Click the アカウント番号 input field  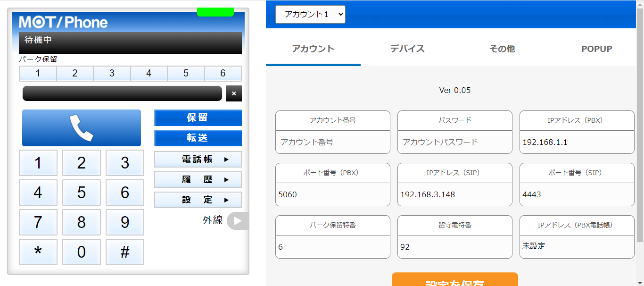click(333, 142)
